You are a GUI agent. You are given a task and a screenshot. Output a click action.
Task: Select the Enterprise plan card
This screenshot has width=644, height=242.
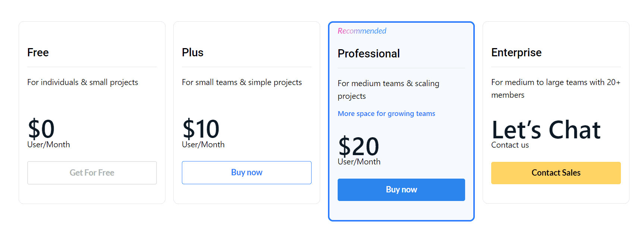(x=556, y=112)
